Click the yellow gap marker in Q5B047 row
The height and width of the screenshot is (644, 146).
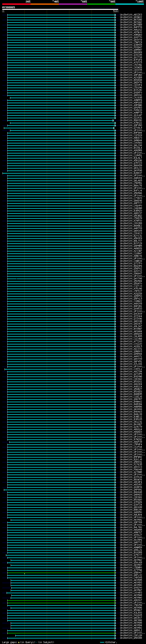[x=24, y=573]
